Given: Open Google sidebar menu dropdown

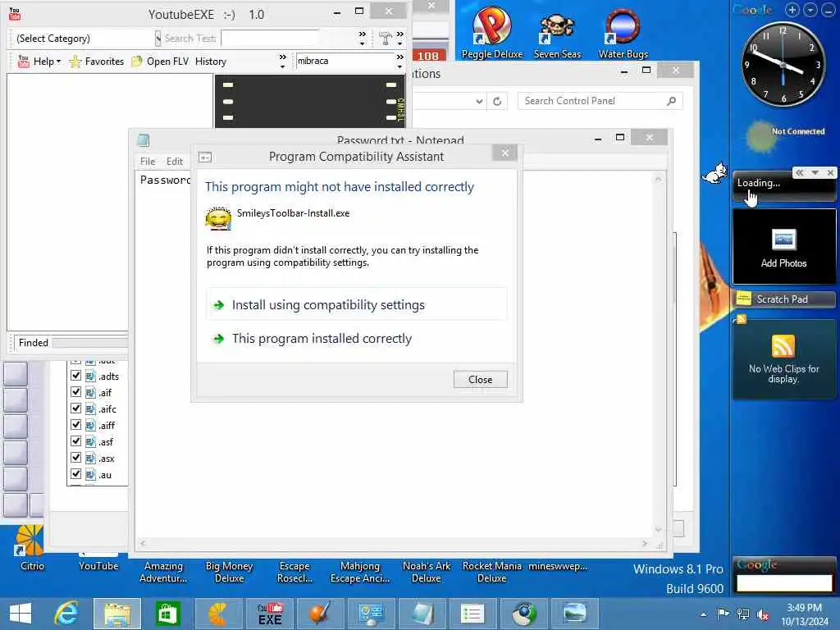Looking at the screenshot, I should coord(810,10).
